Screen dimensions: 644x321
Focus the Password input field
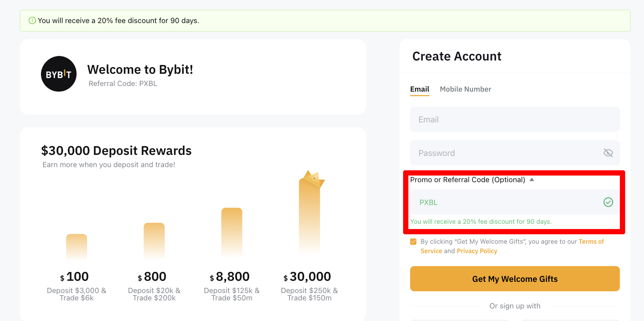(x=515, y=153)
